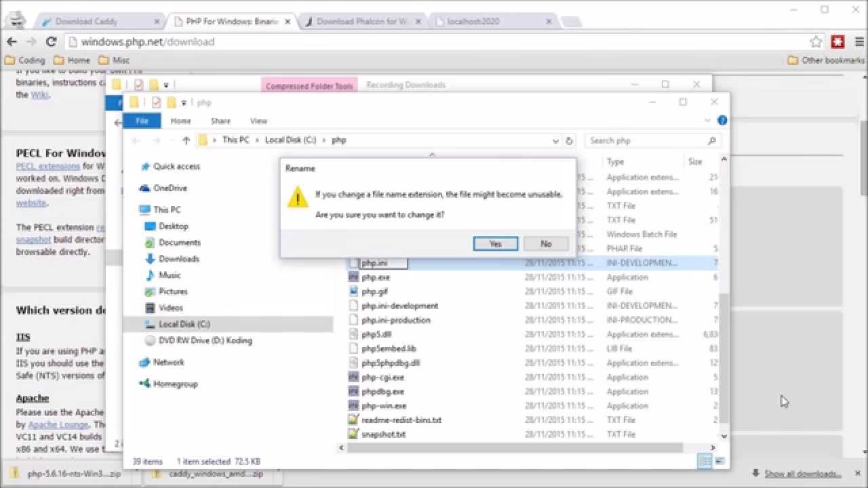The width and height of the screenshot is (868, 488).
Task: Select the php.gif file
Action: [x=374, y=291]
